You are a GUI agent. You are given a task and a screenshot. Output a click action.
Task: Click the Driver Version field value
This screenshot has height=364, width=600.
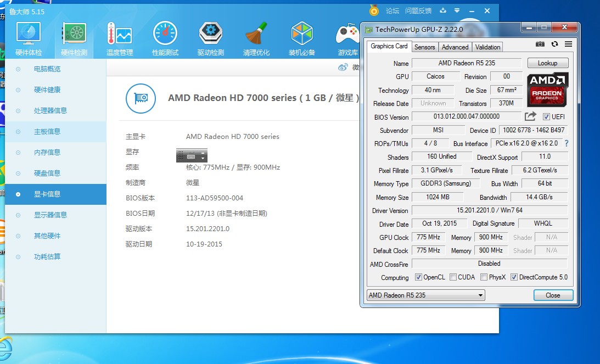coord(490,210)
